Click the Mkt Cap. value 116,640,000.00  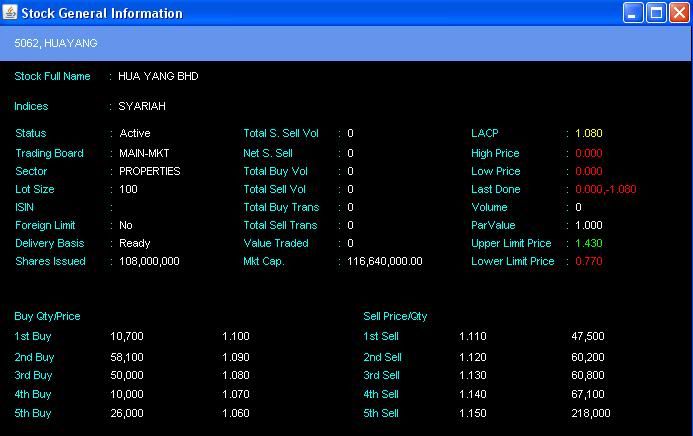[x=385, y=261]
